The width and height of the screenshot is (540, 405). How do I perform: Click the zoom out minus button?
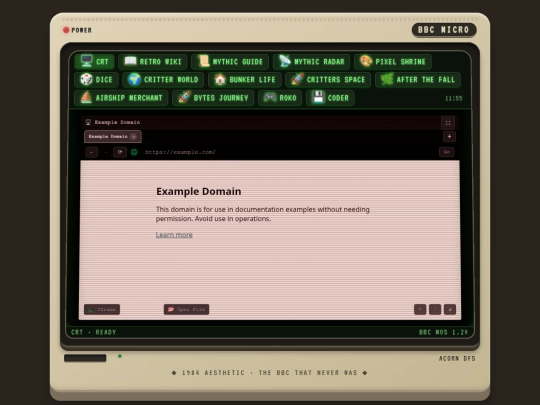click(x=435, y=309)
